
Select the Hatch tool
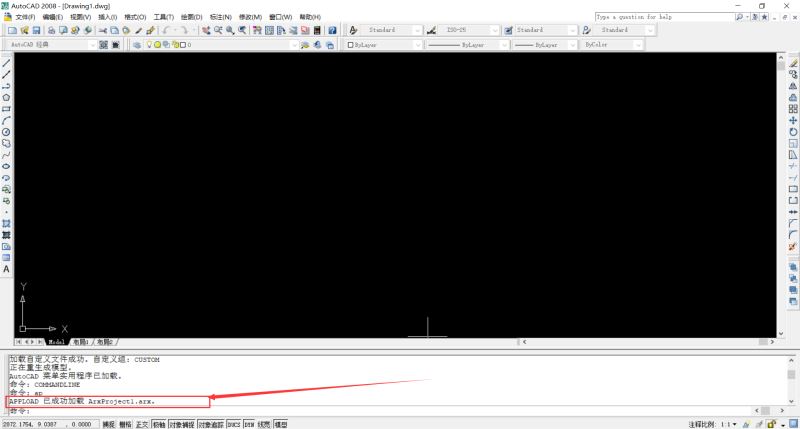click(x=6, y=223)
